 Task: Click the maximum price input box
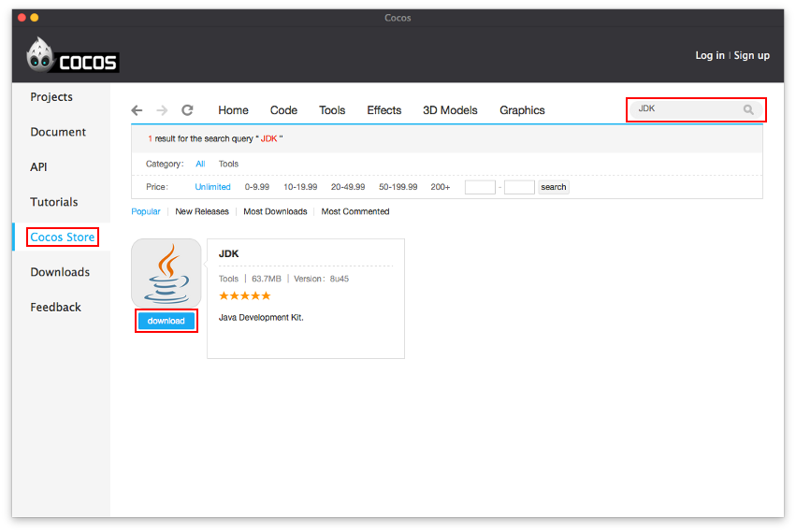(519, 187)
